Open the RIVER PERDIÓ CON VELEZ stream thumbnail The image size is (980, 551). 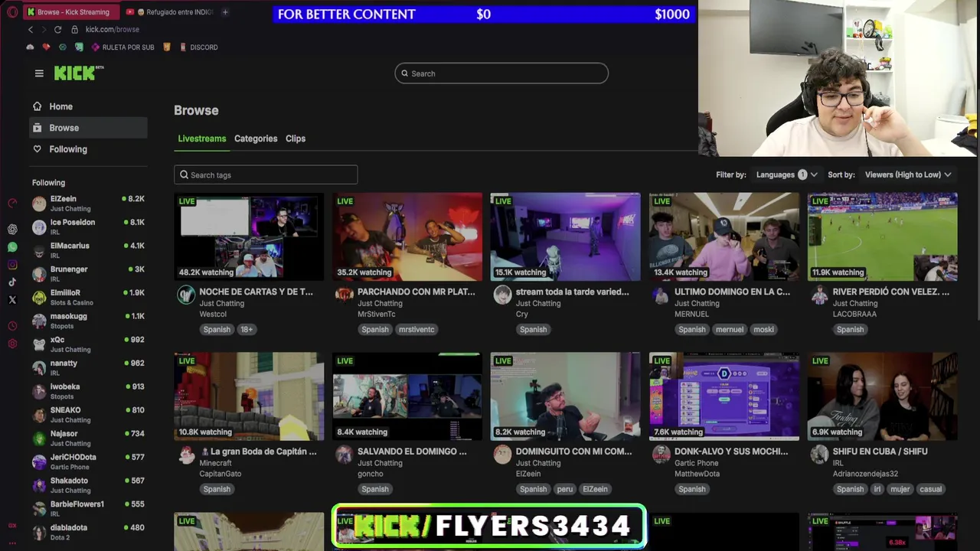tap(882, 236)
